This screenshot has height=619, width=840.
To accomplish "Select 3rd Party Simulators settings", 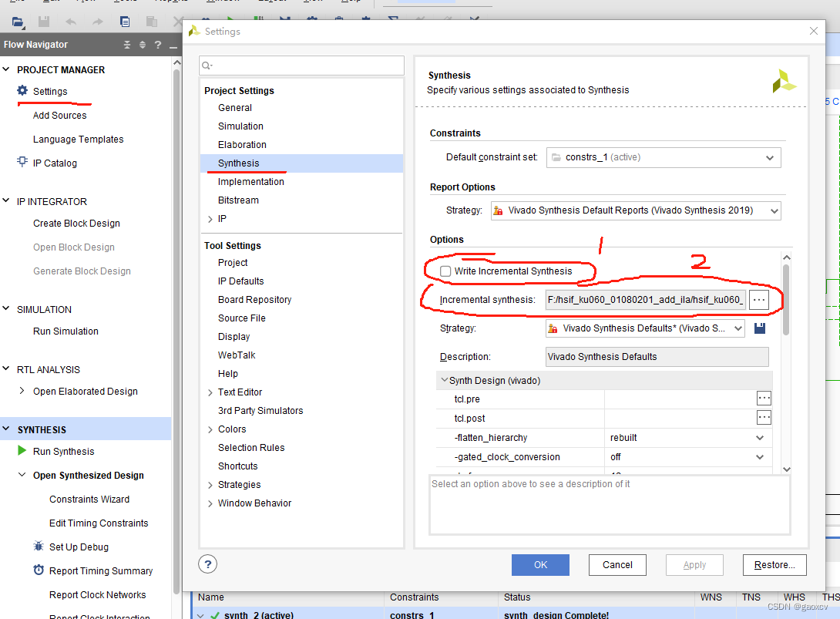I will click(260, 411).
